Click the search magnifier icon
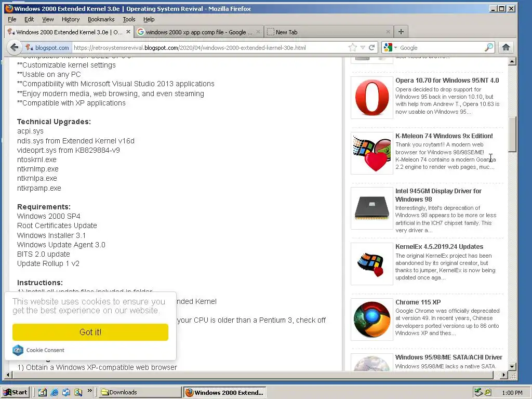Image resolution: width=532 pixels, height=399 pixels. pos(488,47)
